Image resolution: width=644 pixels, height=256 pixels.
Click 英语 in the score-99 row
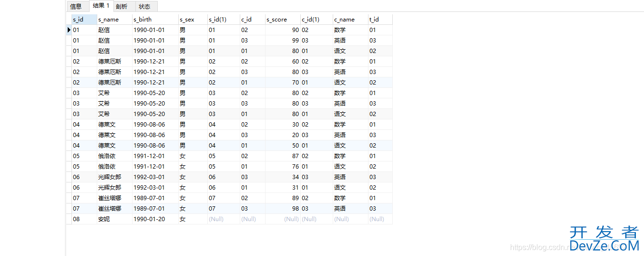340,41
